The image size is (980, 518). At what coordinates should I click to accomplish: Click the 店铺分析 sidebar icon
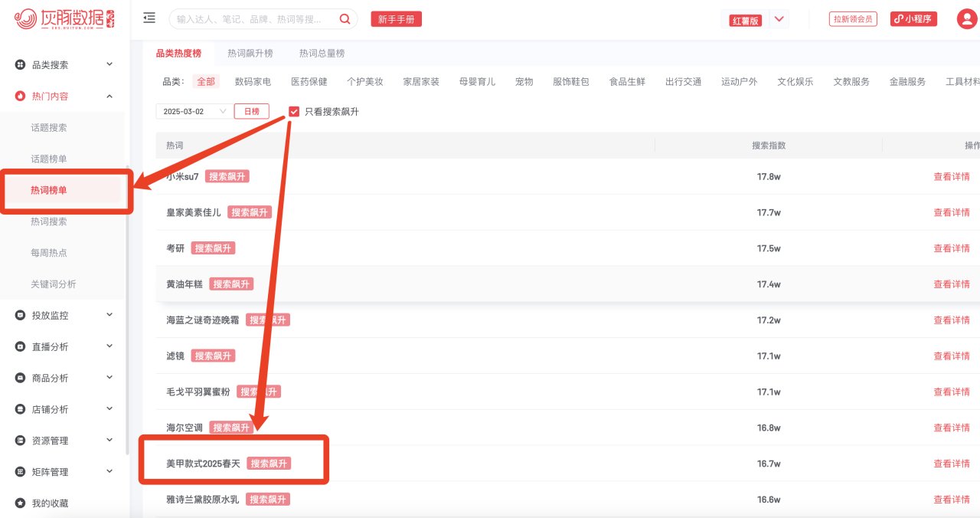tap(20, 409)
